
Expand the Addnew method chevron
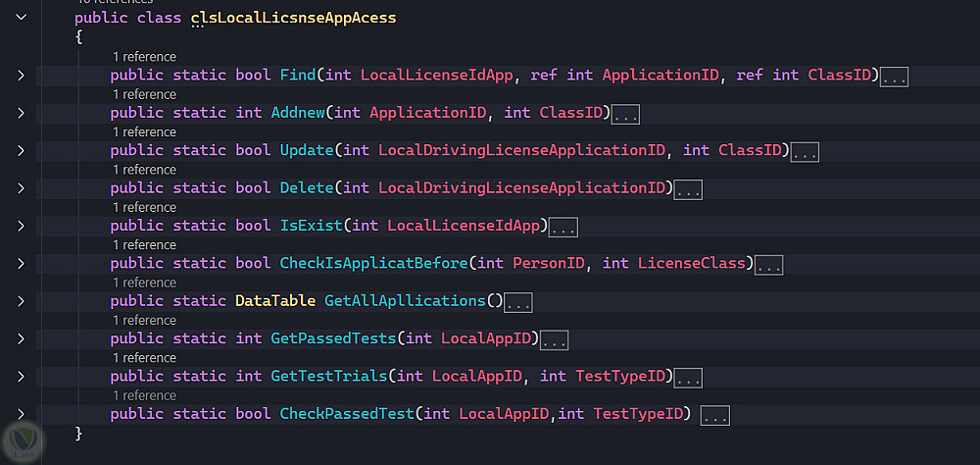coord(22,113)
